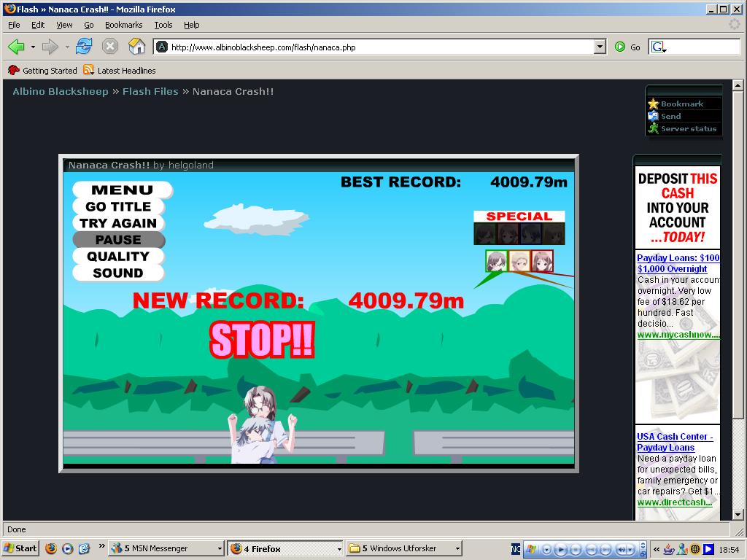Expand the Firefox taskbar group
This screenshot has height=560, width=747.
point(338,549)
